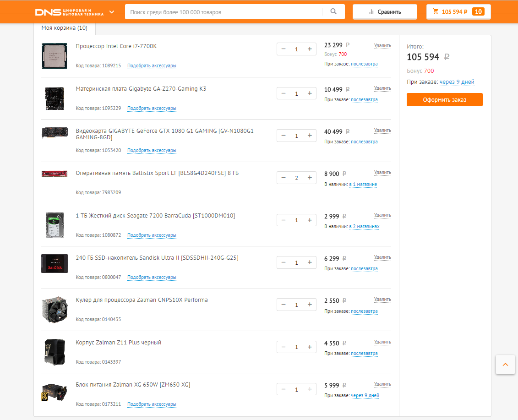The image size is (518, 420).
Task: Remove Zalman Z11 Plus case with Удалить
Action: pyautogui.click(x=382, y=342)
